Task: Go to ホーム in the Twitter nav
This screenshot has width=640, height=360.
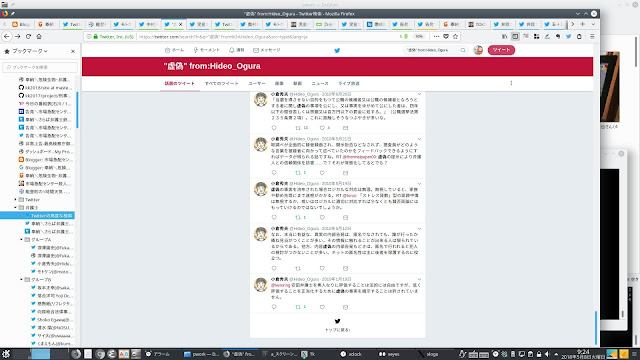Action: tap(174, 50)
